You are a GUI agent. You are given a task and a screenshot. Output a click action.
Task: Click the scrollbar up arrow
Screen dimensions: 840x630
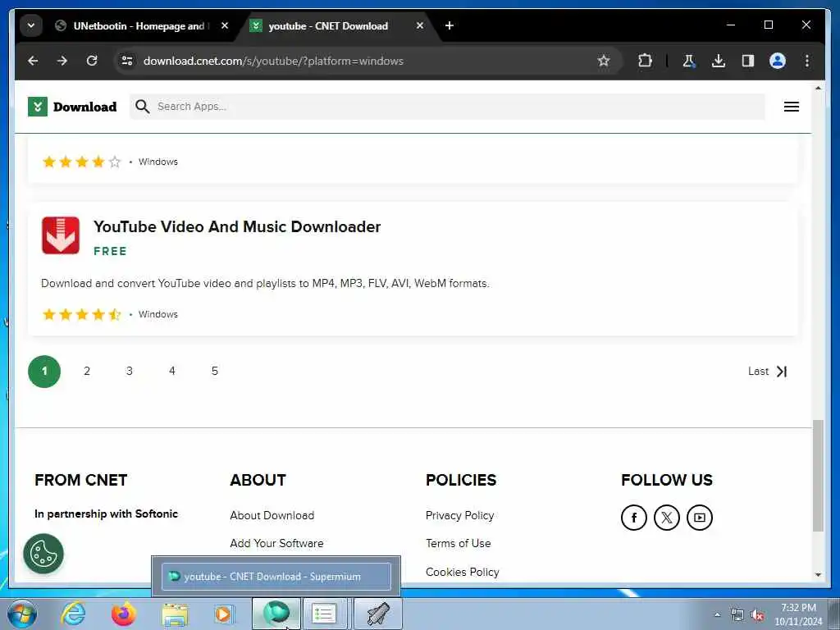(818, 88)
